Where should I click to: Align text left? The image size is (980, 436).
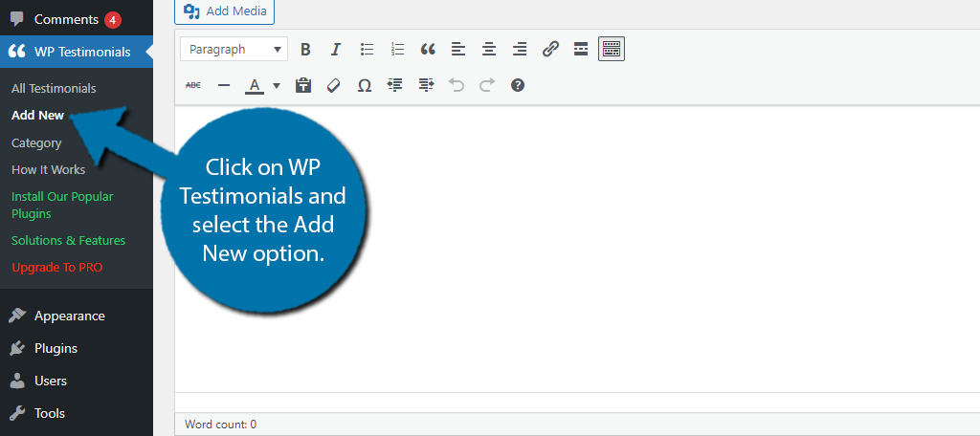(458, 50)
